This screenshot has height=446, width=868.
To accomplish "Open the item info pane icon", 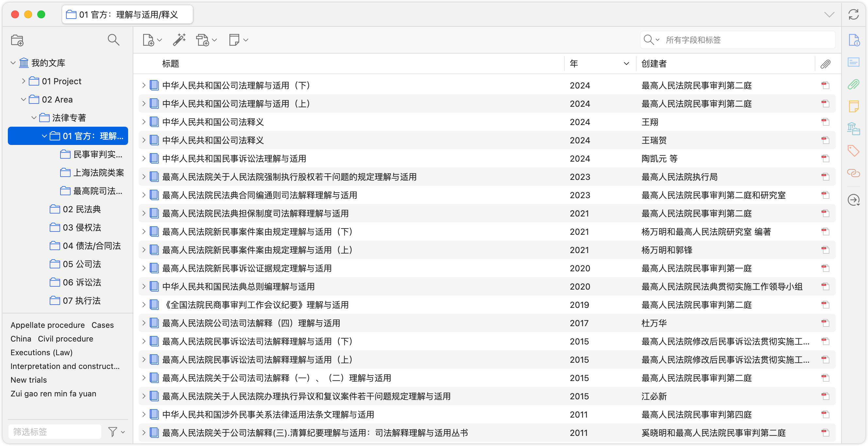I will pos(854,40).
